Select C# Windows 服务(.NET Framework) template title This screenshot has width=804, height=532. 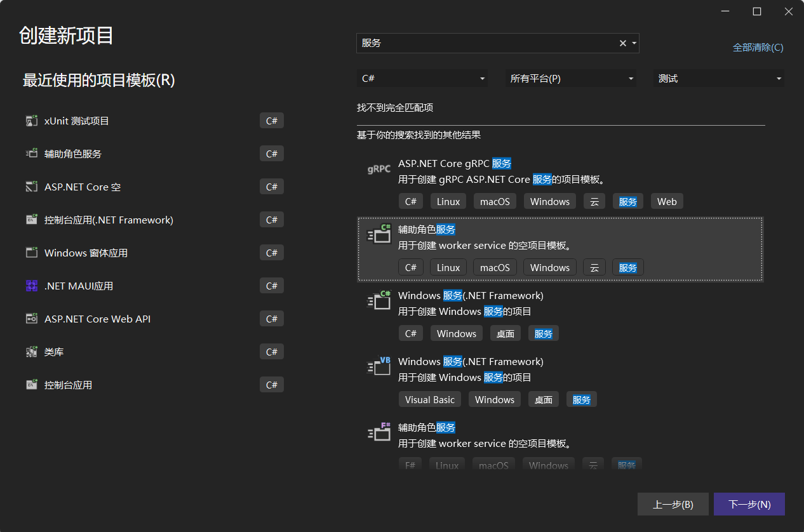[471, 296]
